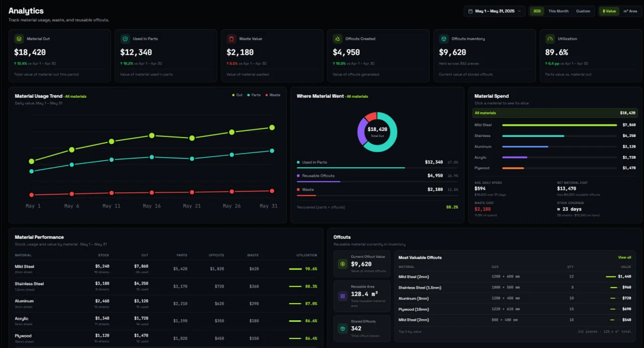Select Stainless in Material Spend list
Image resolution: width=644 pixels, height=348 pixels.
point(555,135)
